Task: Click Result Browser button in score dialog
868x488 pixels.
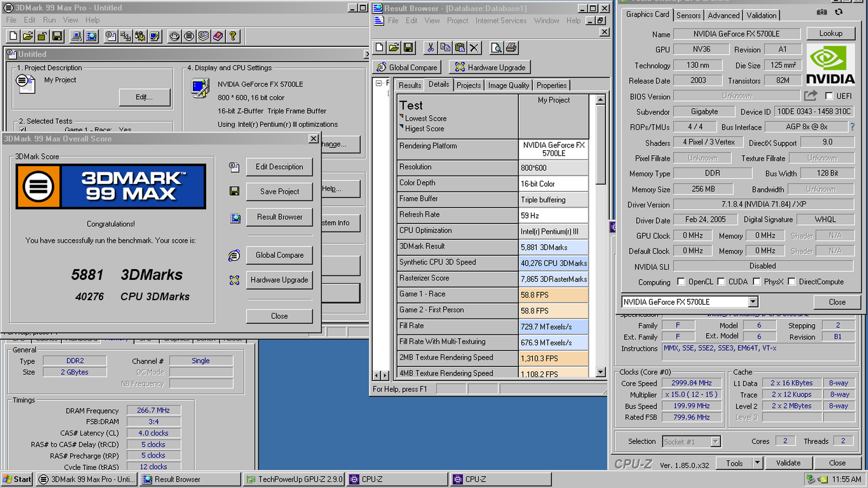Action: (279, 217)
